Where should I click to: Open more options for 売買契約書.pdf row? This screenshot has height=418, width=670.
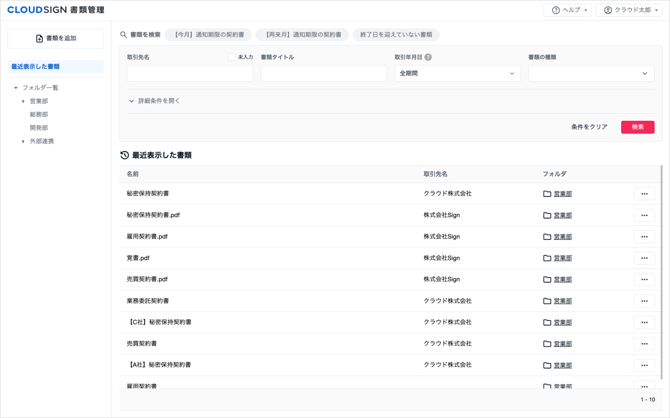(x=644, y=279)
